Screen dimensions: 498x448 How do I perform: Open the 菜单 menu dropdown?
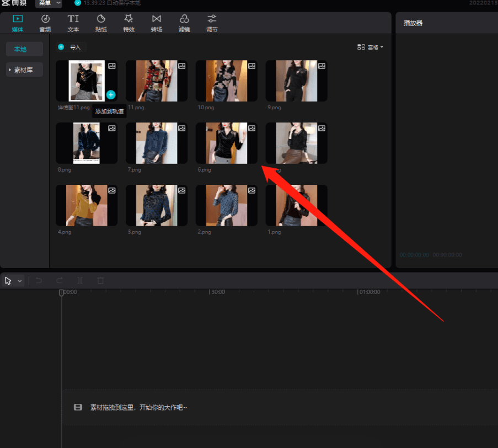point(49,3)
